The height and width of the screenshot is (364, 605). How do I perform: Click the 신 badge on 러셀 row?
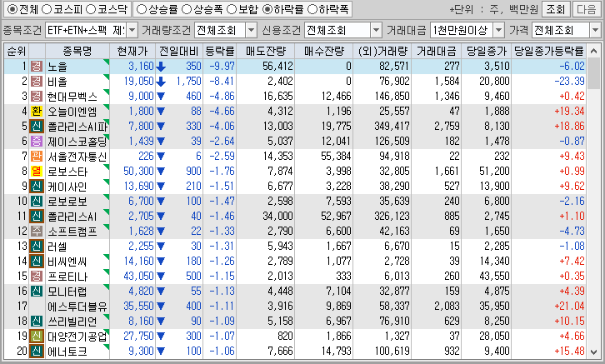pyautogui.click(x=37, y=246)
